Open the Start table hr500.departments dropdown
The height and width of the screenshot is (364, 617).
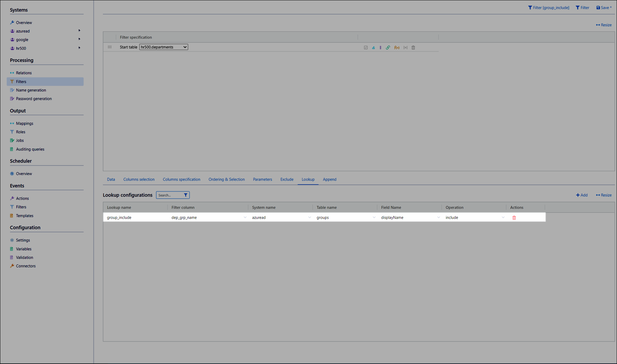[164, 47]
